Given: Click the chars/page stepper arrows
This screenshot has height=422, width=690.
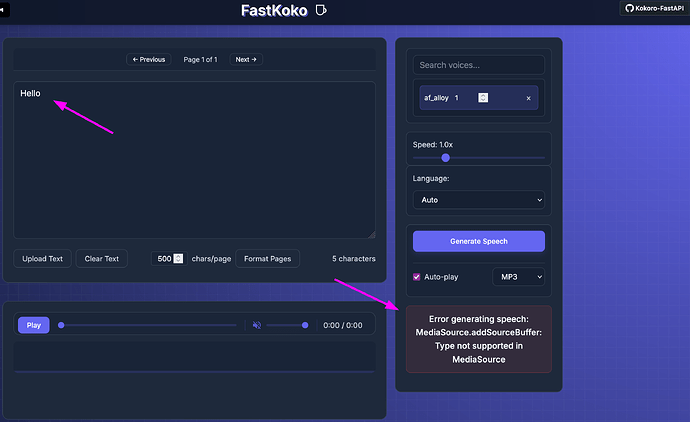Looking at the screenshot, I should coord(178,258).
